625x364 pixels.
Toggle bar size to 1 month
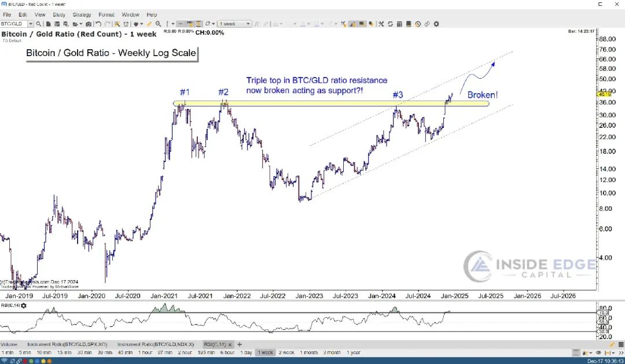tap(309, 352)
